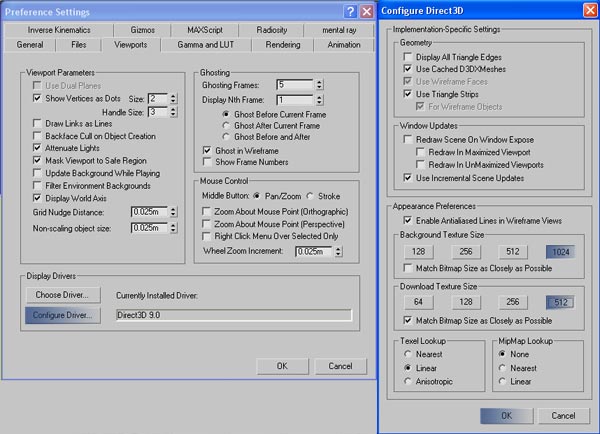
Task: Close the Configure Direct3D dialog
Action: [589, 11]
